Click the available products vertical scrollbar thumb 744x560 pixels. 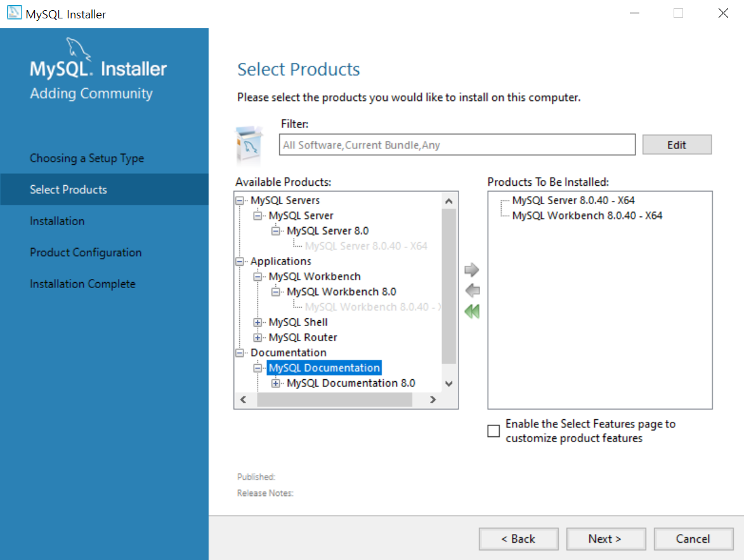click(449, 286)
